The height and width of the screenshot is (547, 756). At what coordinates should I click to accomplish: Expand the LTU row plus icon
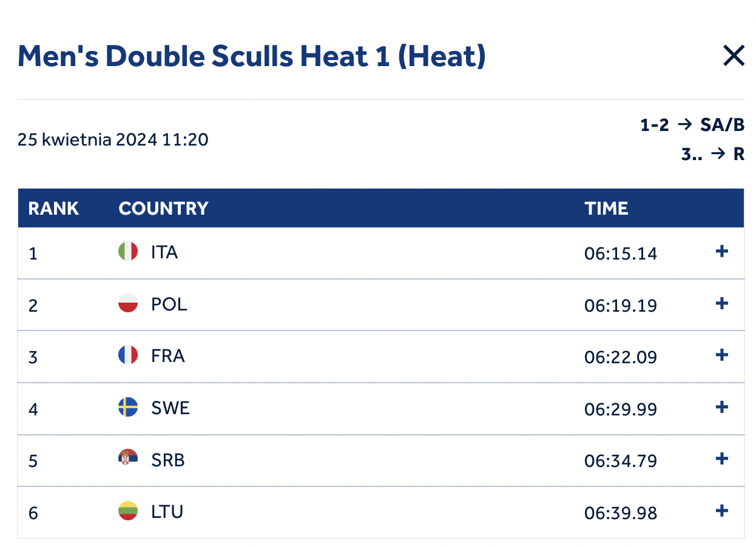pos(721,511)
